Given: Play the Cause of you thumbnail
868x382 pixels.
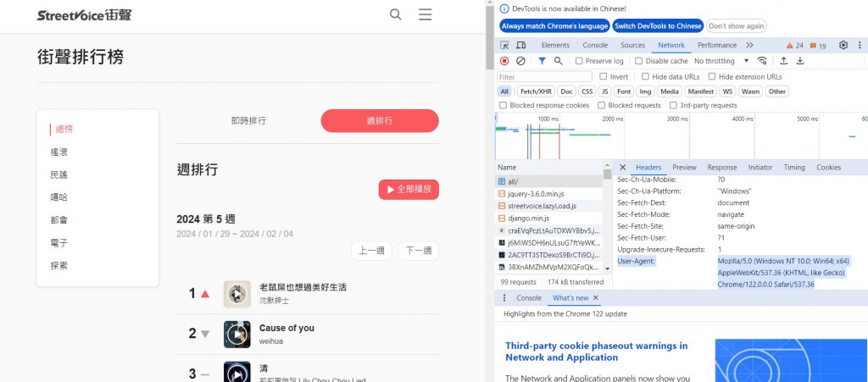Looking at the screenshot, I should tap(237, 335).
